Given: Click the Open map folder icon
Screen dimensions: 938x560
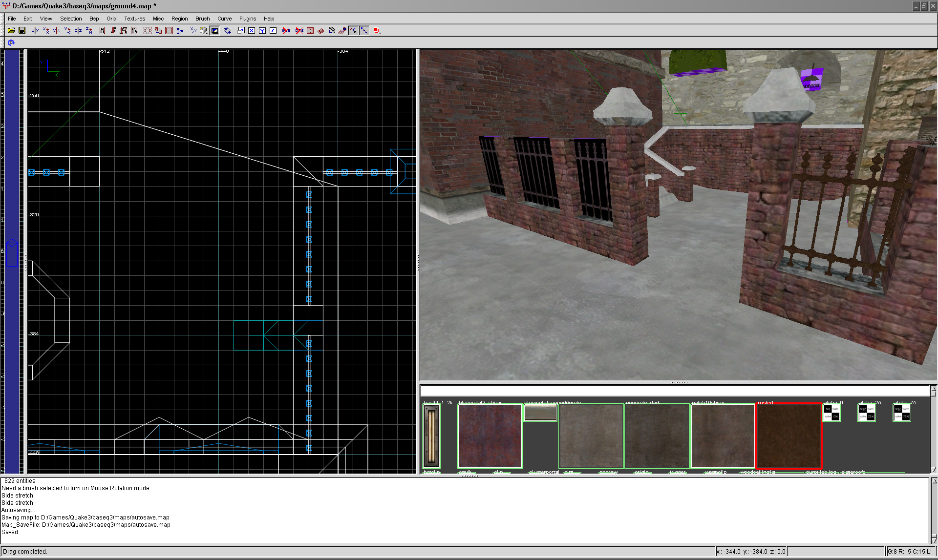Looking at the screenshot, I should [x=11, y=30].
